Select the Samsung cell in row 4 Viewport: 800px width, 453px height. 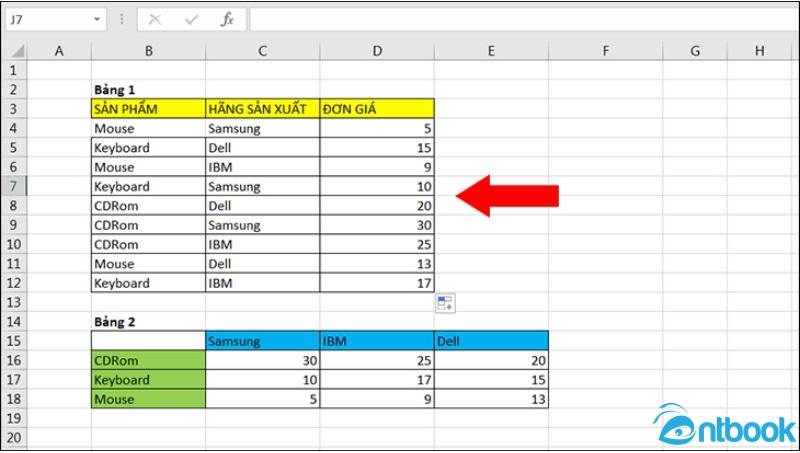point(263,128)
